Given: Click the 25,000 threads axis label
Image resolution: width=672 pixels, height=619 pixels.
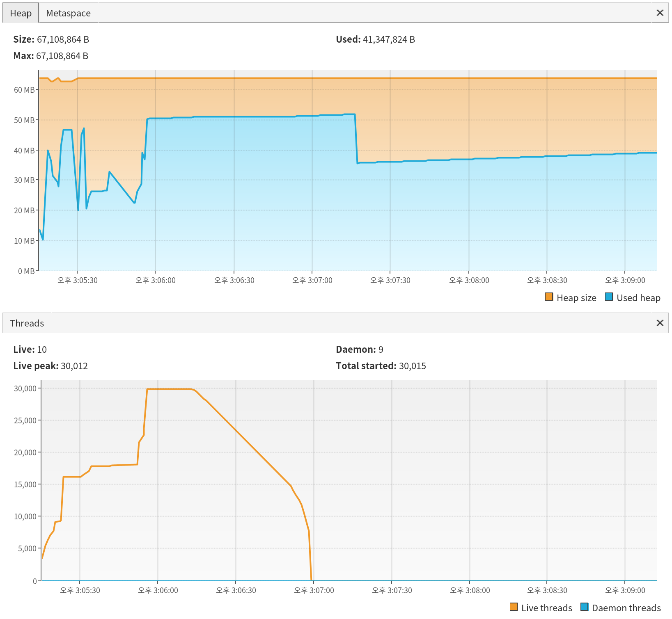Looking at the screenshot, I should click(x=25, y=420).
